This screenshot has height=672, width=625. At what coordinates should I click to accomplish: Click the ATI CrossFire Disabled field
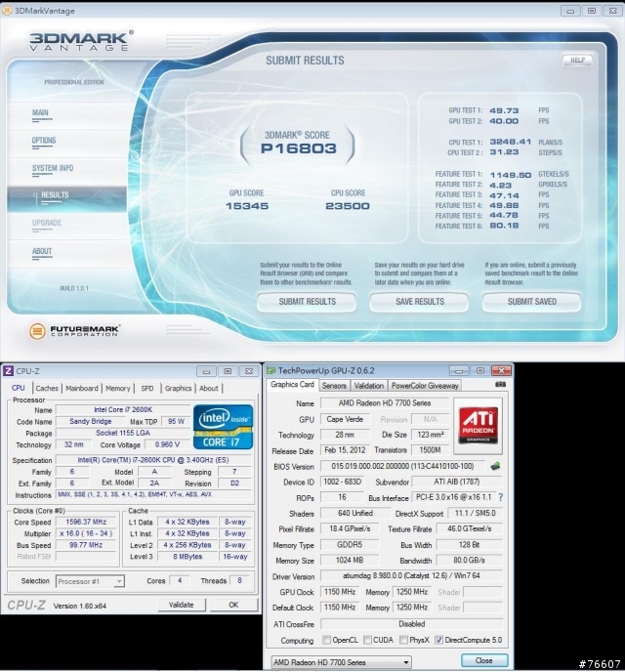[411, 624]
